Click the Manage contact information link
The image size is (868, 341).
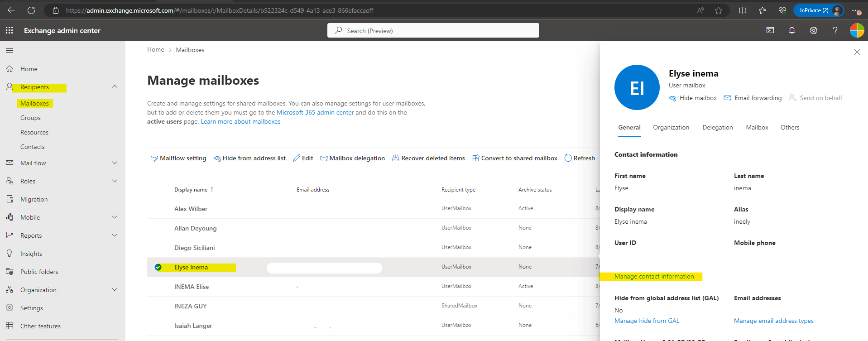(654, 276)
